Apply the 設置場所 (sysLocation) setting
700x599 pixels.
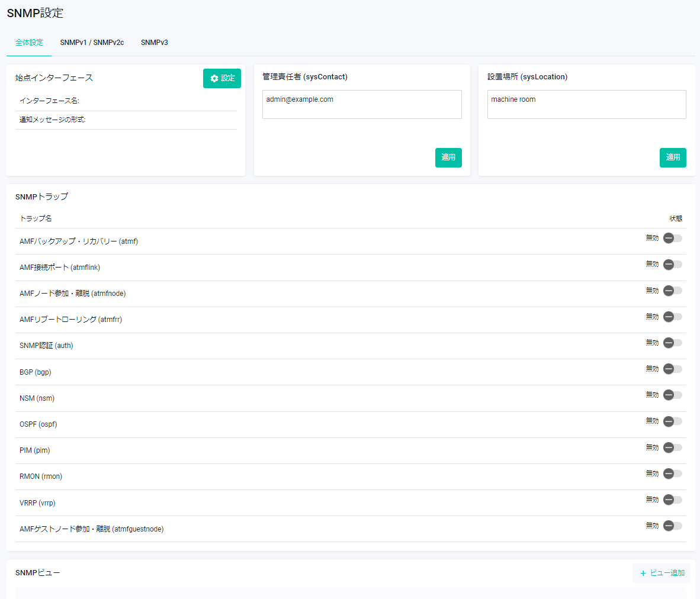coord(672,157)
